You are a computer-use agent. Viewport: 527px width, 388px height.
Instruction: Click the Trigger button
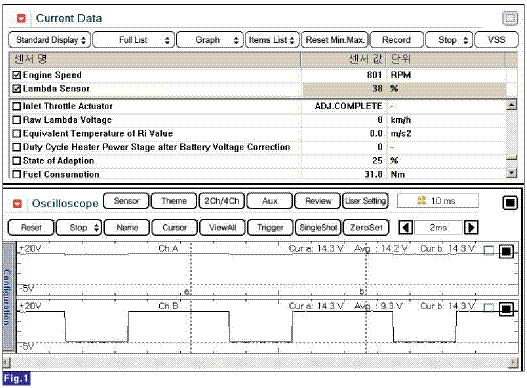click(x=270, y=228)
